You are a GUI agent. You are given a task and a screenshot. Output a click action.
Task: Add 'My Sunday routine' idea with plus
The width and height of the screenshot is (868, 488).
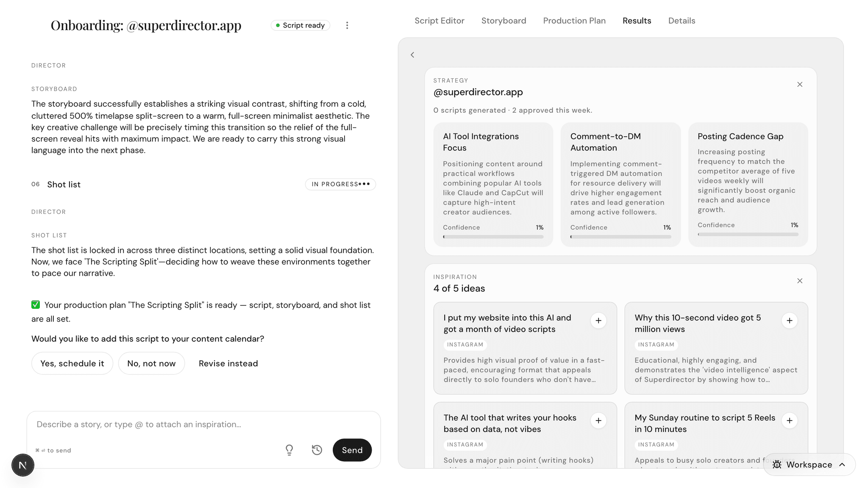tap(790, 421)
